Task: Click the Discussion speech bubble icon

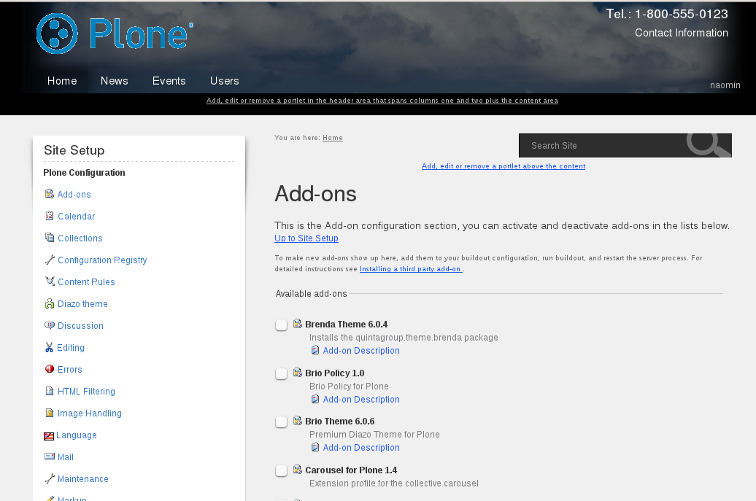Action: click(49, 325)
